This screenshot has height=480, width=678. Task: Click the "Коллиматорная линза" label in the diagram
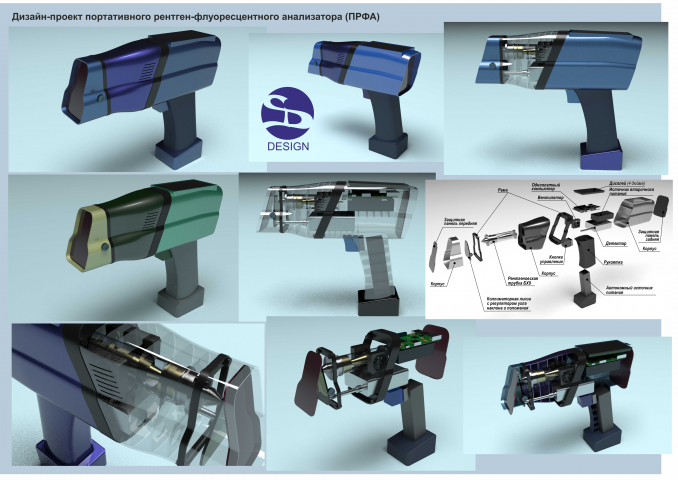pyautogui.click(x=508, y=304)
